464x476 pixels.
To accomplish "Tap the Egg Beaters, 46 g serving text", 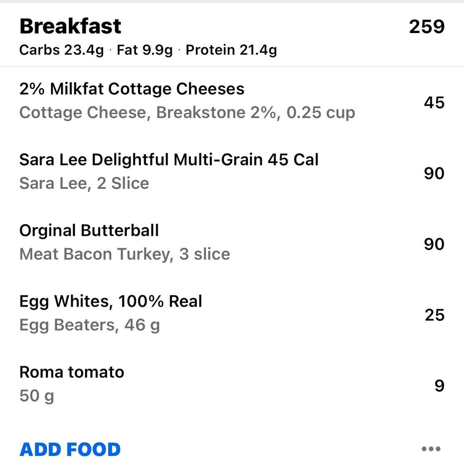I will point(90,325).
